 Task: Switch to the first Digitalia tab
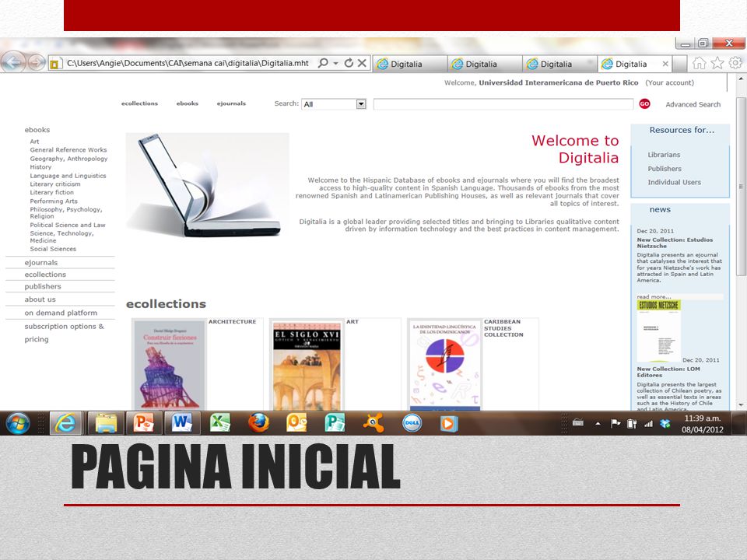pos(410,64)
